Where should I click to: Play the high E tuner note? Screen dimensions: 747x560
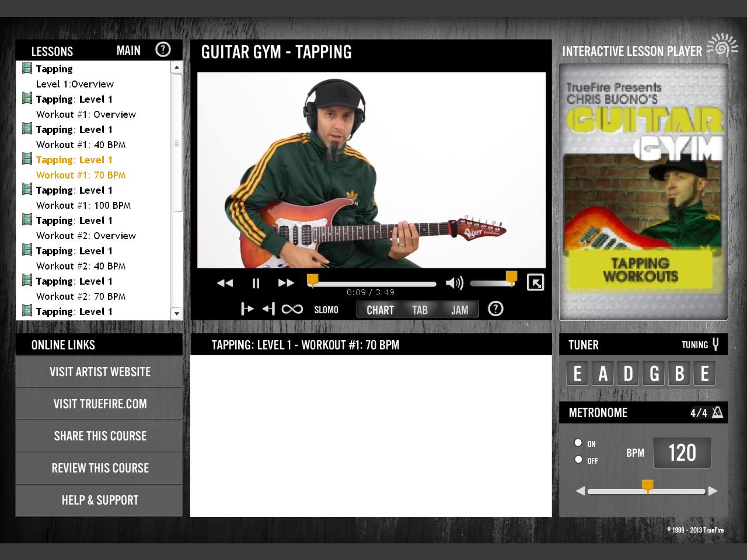[x=704, y=373]
